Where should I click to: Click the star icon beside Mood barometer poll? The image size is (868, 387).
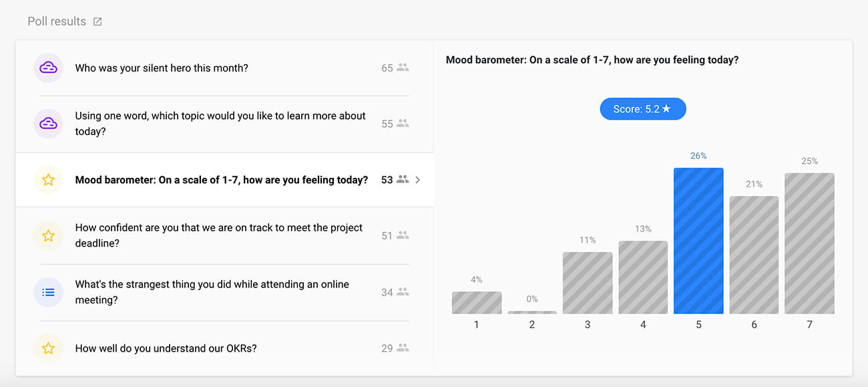tap(48, 180)
